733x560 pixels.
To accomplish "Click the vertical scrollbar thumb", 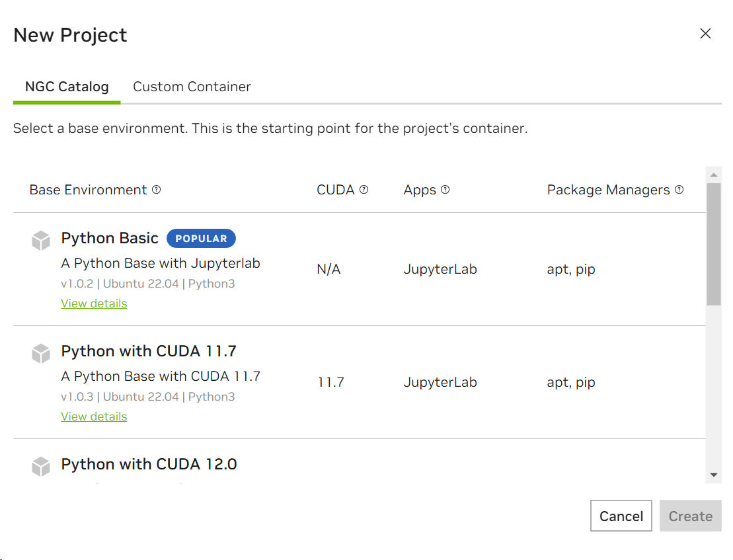I will pyautogui.click(x=714, y=243).
